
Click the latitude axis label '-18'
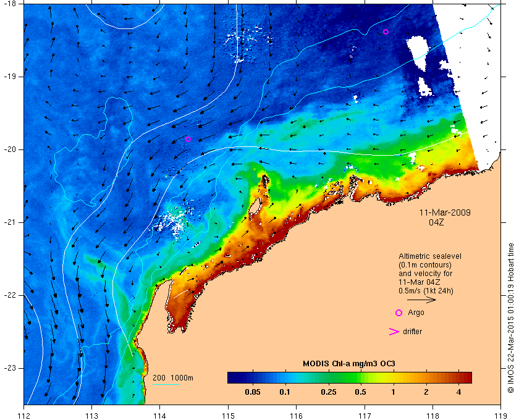click(9, 4)
